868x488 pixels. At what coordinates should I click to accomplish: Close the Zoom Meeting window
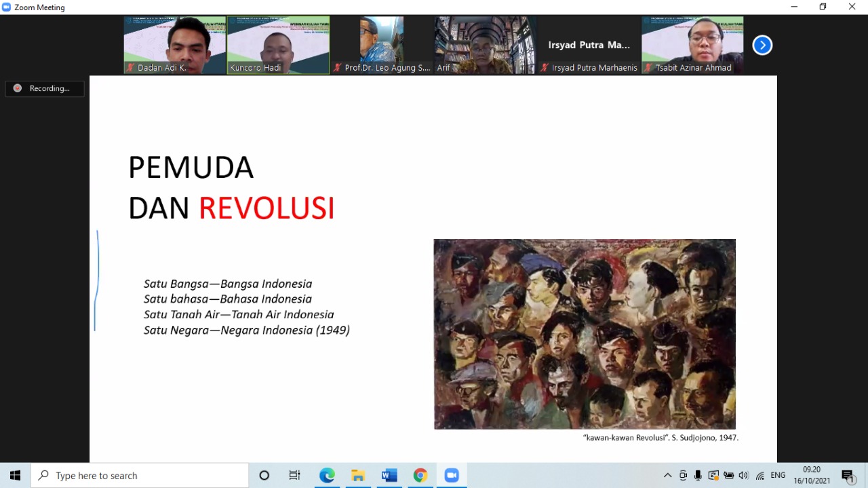click(x=852, y=7)
